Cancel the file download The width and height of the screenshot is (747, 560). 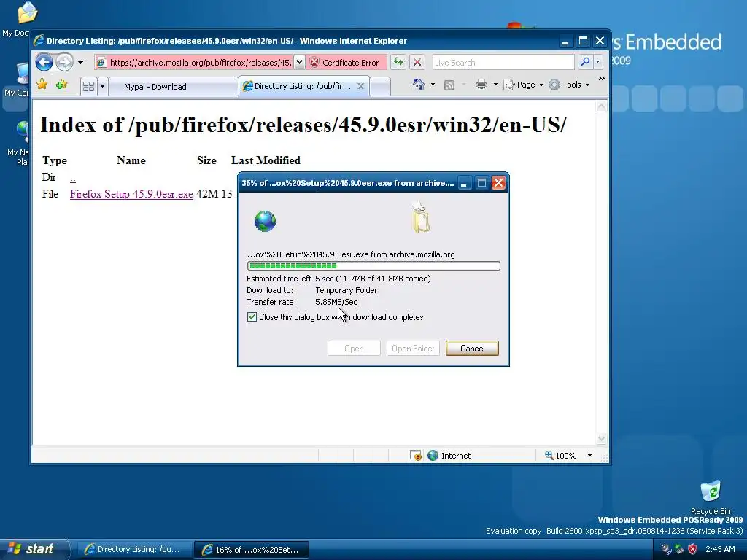(x=472, y=349)
